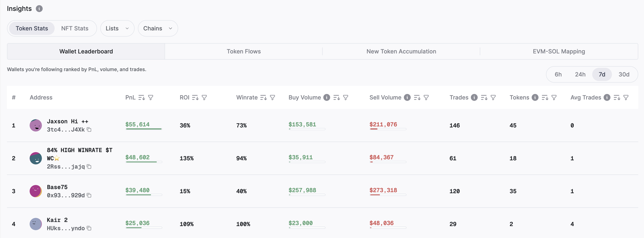Click Jaxson Hi's PnL progress bar
644x238 pixels.
click(143, 129)
